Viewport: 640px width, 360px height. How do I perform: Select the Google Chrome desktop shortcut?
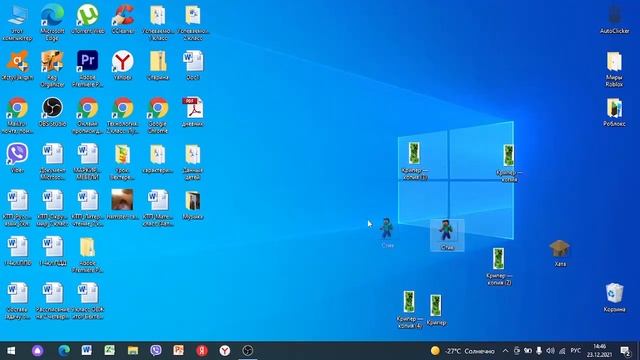coord(158,115)
